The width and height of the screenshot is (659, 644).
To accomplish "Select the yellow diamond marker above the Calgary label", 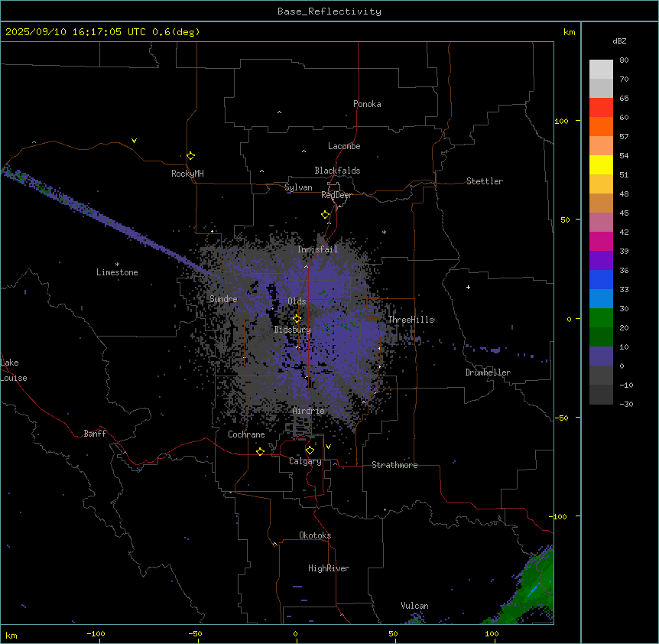I will tap(310, 450).
